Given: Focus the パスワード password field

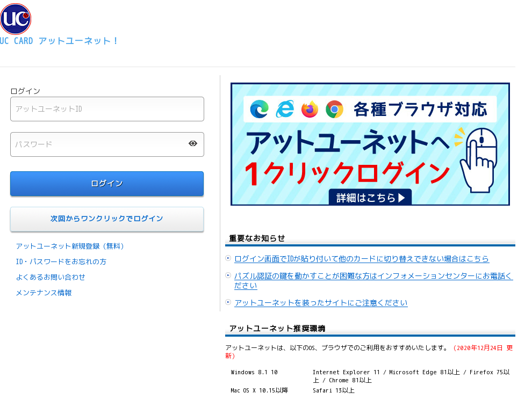Looking at the screenshot, I should click(x=107, y=144).
